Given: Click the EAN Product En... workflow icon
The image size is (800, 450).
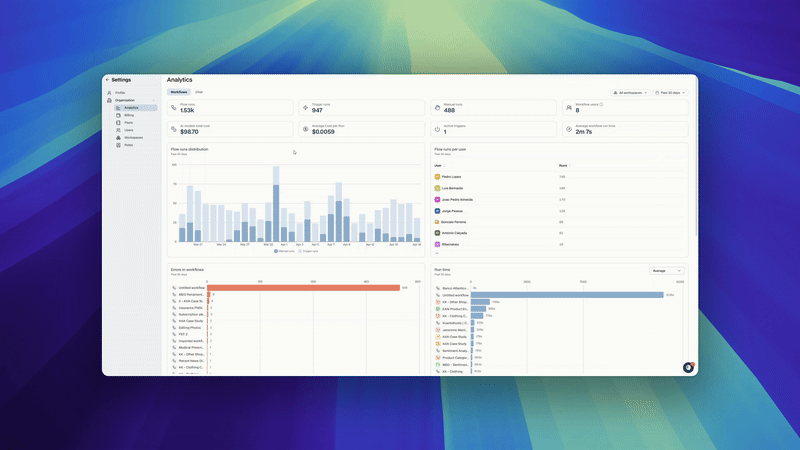Looking at the screenshot, I should pyautogui.click(x=438, y=309).
